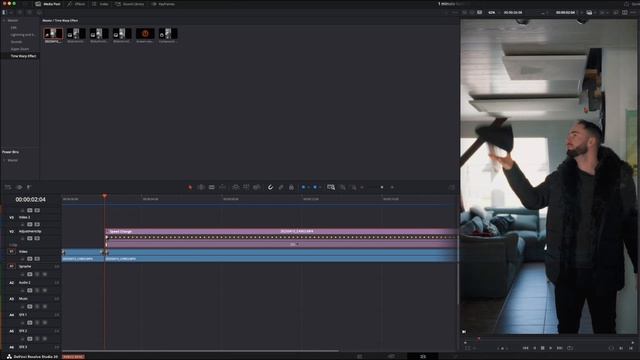Viewport: 640px width, 360px height.
Task: Solo the Music audio track
Action: coord(37,307)
